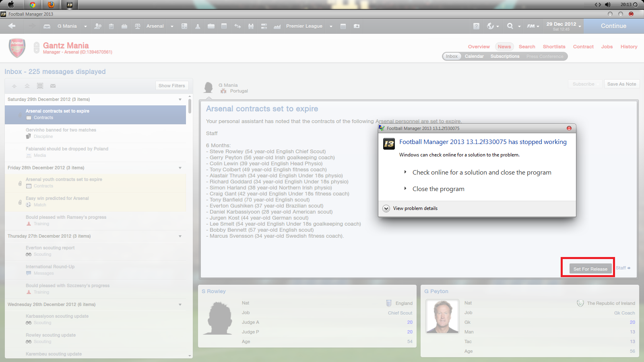Open Google Chrome from the top bar
The height and width of the screenshot is (362, 644).
(33, 5)
